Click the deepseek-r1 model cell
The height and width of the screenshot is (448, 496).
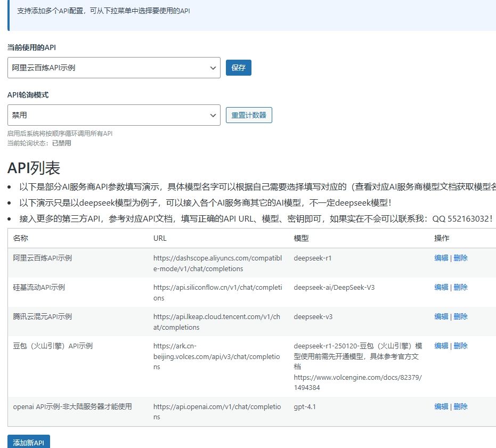313,258
